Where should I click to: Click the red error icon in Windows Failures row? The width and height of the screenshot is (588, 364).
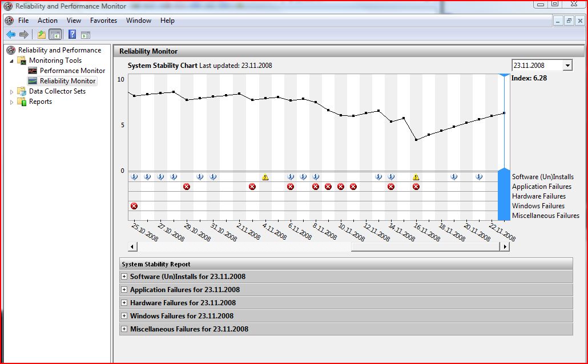(x=134, y=206)
